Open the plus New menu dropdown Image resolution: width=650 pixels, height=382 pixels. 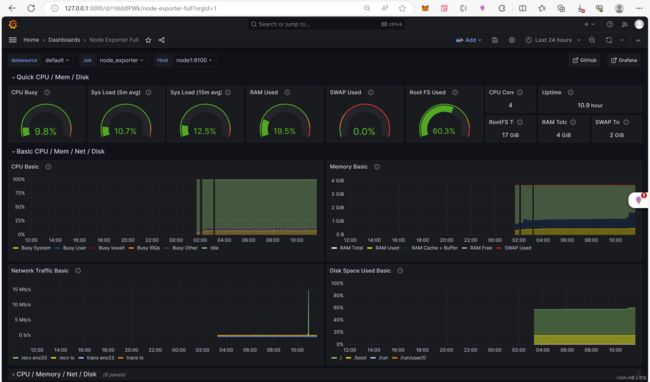click(589, 24)
